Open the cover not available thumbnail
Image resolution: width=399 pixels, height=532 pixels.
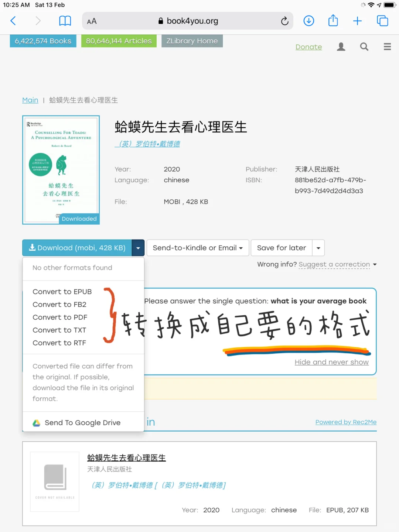[55, 482]
